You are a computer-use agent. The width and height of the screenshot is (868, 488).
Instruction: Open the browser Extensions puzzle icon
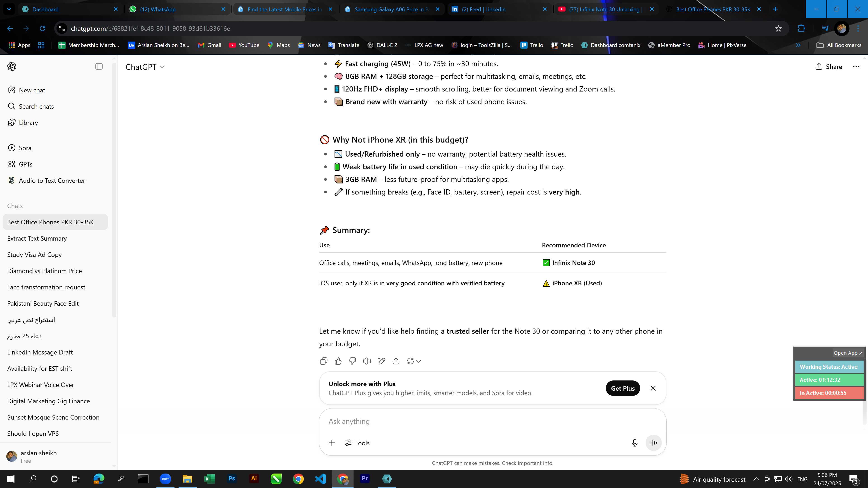(801, 29)
